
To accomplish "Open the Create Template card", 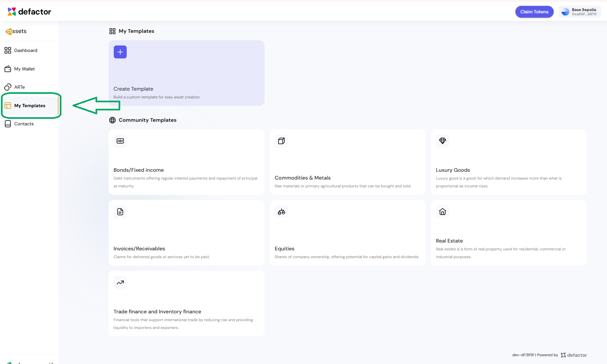I will [x=186, y=73].
